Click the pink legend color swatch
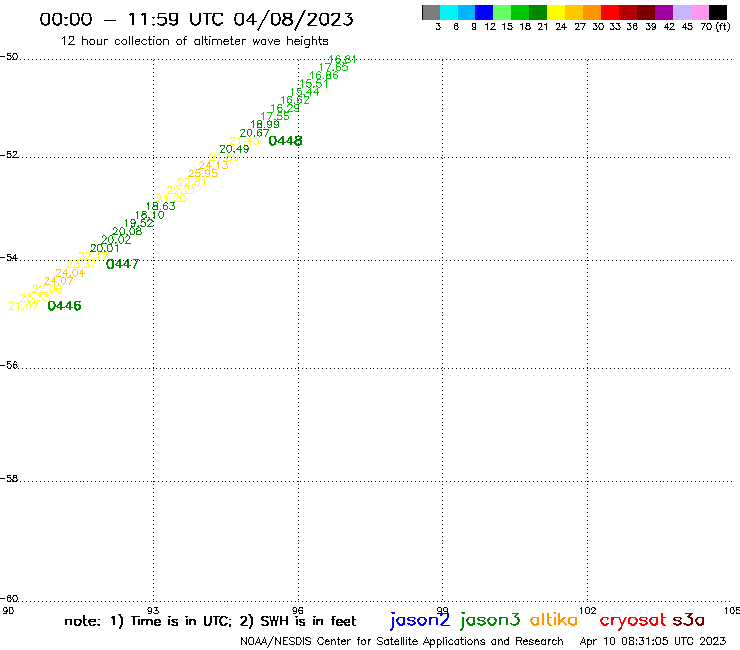The width and height of the screenshot is (740, 650). click(699, 13)
